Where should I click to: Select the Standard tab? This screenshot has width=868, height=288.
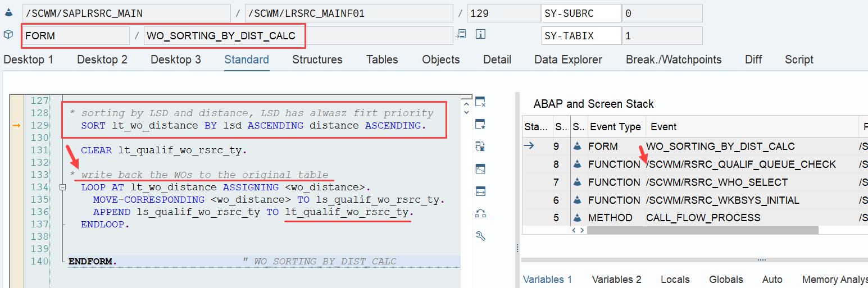point(247,60)
